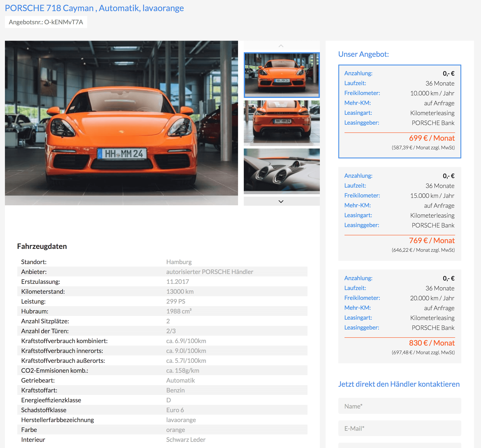Image resolution: width=481 pixels, height=448 pixels.
Task: Click 'ca. 9.0l/100km' innerorts value
Action: point(186,351)
